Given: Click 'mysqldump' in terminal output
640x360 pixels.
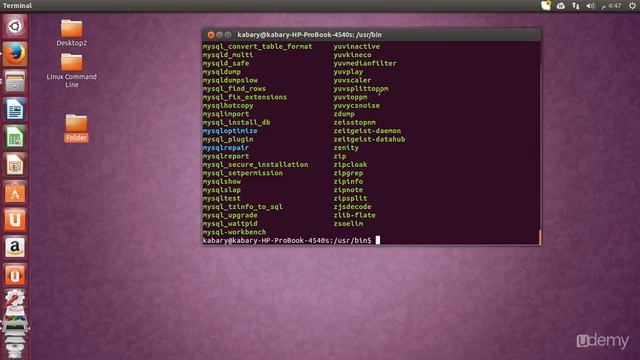Looking at the screenshot, I should tap(222, 72).
